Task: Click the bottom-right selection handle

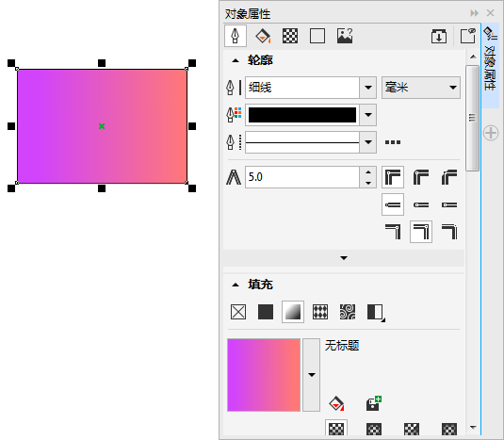Action: coord(192,188)
